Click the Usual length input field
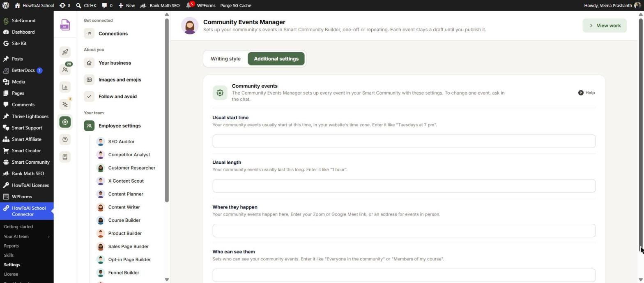 pos(404,186)
